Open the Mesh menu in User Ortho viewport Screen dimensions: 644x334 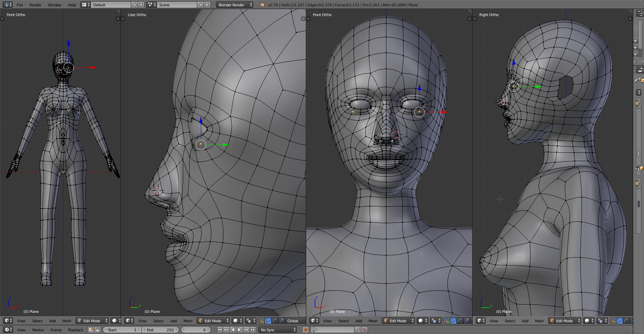point(188,321)
